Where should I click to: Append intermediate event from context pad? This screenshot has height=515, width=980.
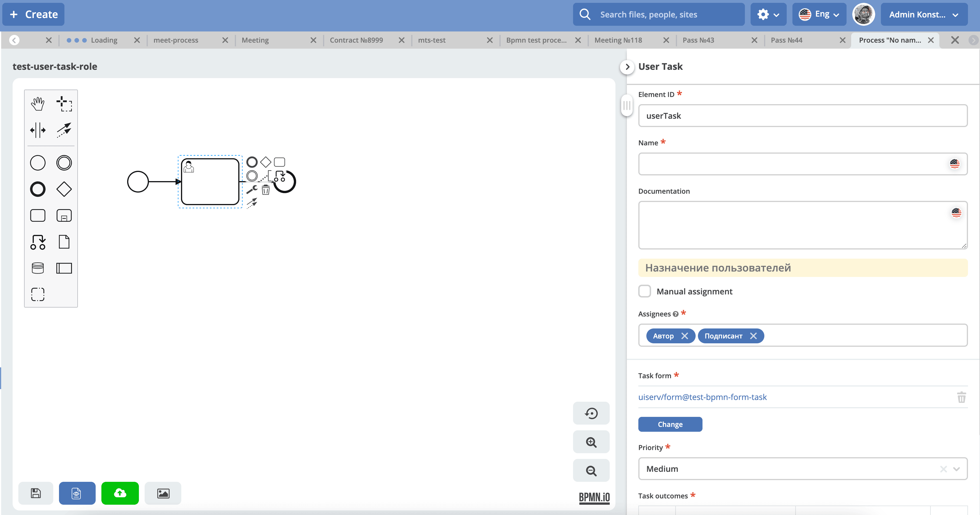pyautogui.click(x=252, y=176)
